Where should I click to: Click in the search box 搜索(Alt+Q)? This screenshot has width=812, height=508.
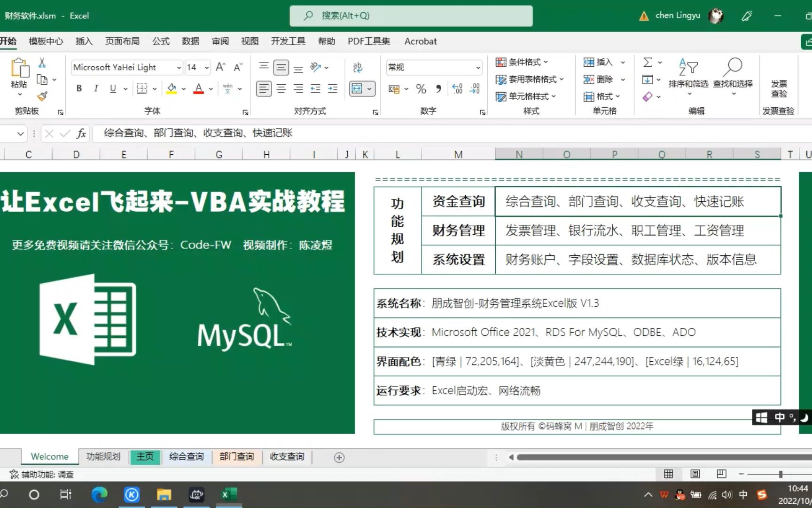tap(411, 16)
